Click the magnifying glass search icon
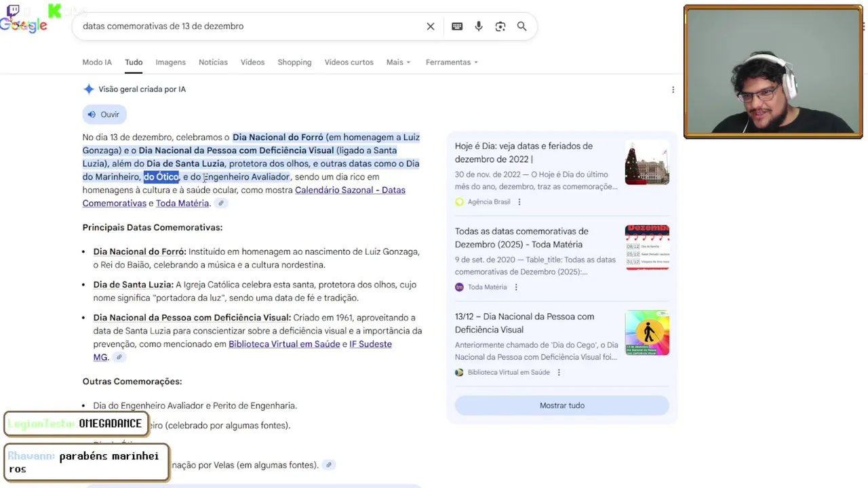 pos(521,26)
